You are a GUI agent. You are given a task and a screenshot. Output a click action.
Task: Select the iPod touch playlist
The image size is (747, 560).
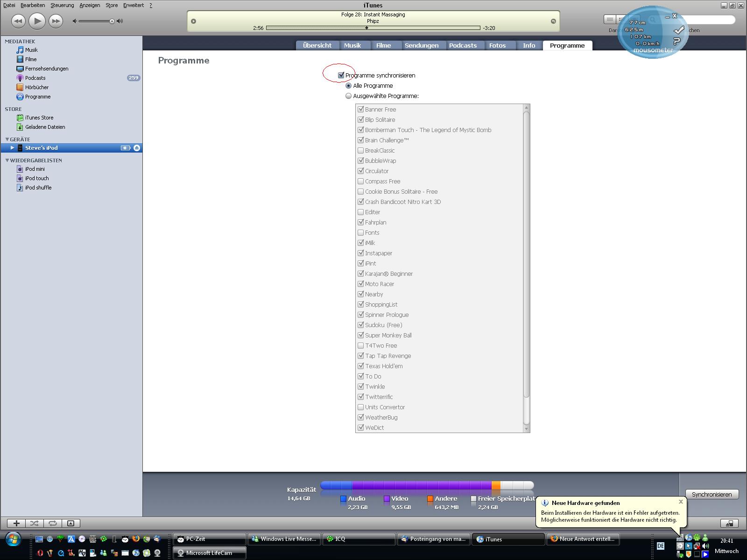point(37,178)
